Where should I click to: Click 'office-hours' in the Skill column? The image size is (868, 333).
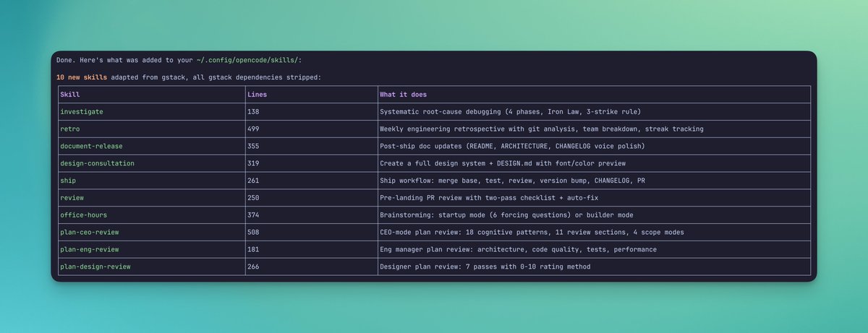point(83,215)
